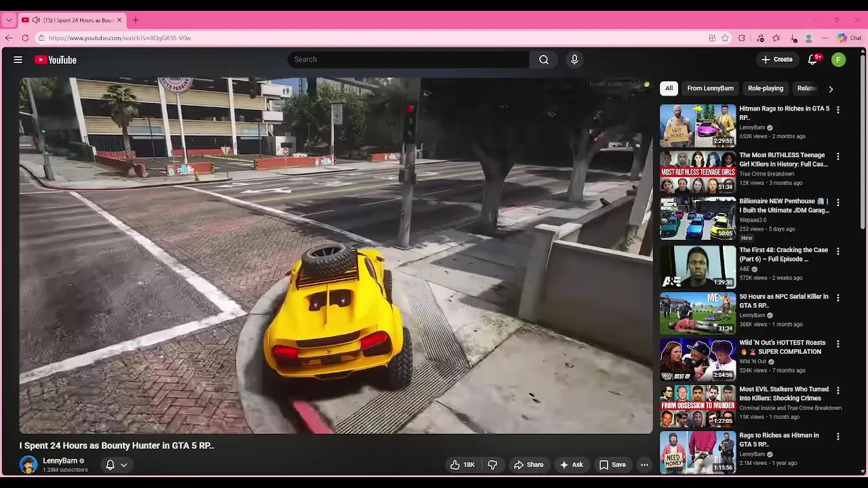Open Copilot Chat in browser toolbar
The width and height of the screenshot is (868, 488).
849,38
